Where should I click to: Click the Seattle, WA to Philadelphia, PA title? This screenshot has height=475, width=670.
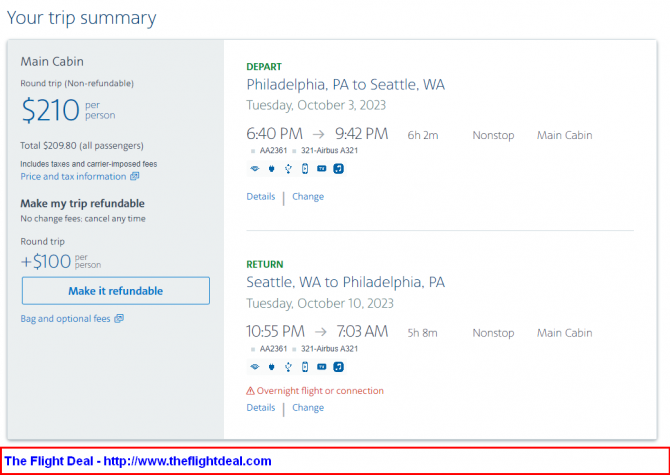coord(346,282)
